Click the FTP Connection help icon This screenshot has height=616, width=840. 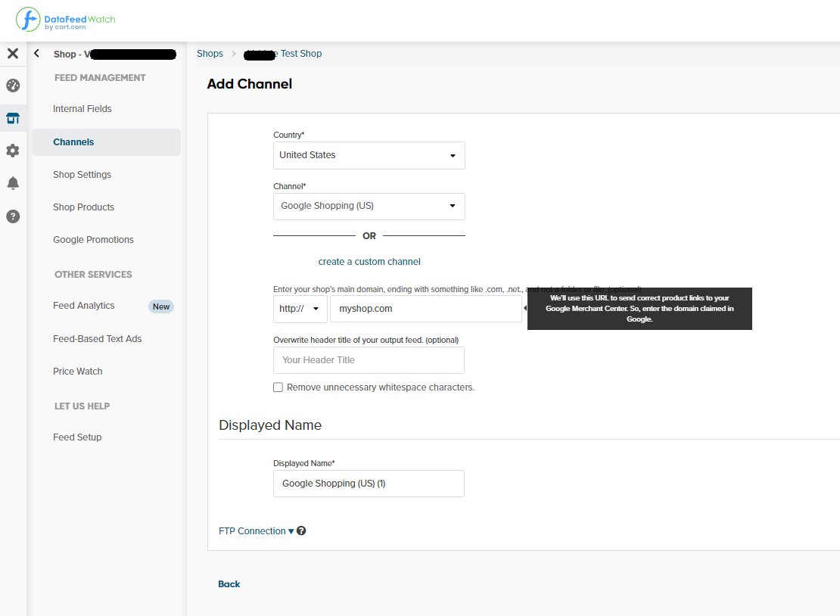click(301, 530)
